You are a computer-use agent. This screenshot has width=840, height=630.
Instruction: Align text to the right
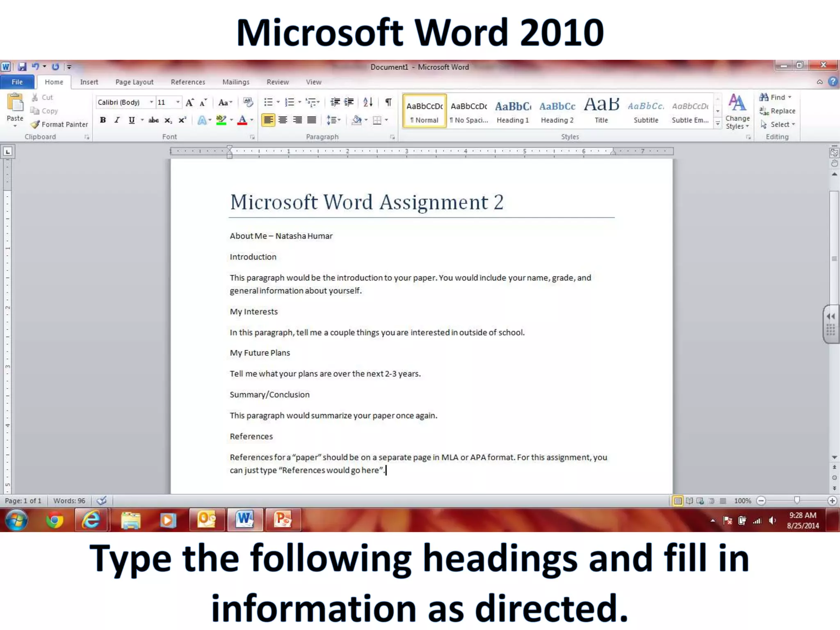click(x=297, y=120)
